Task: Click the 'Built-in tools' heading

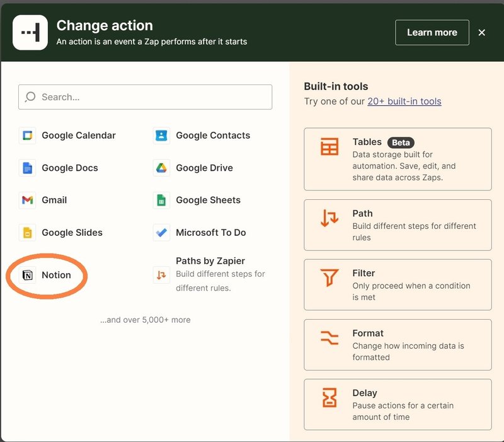Action: [x=336, y=86]
